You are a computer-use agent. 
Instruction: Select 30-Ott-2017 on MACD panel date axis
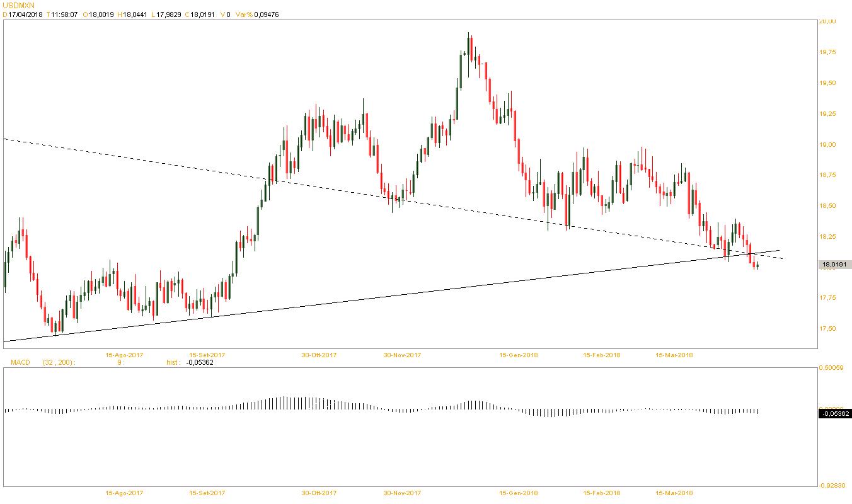point(318,493)
